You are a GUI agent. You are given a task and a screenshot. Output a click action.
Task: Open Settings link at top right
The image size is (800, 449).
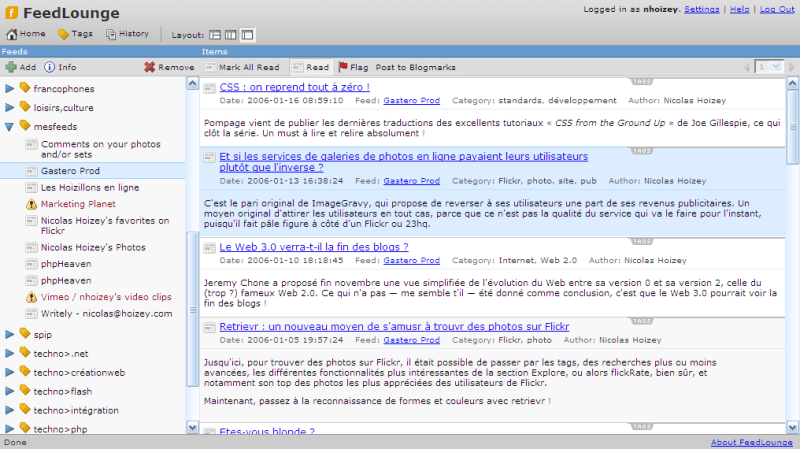[702, 9]
